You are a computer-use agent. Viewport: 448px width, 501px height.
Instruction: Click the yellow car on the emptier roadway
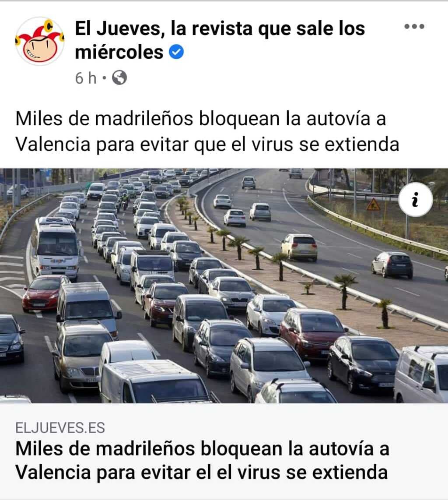pyautogui.click(x=299, y=247)
